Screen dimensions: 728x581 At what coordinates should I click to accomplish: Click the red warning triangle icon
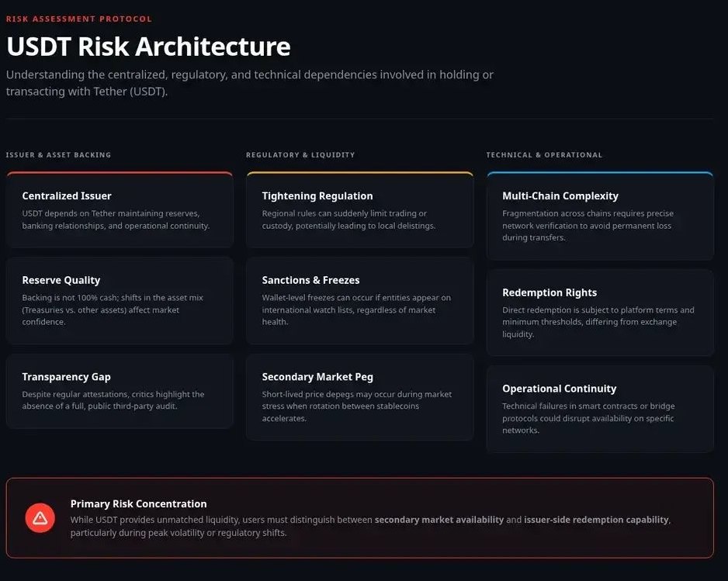pos(40,517)
